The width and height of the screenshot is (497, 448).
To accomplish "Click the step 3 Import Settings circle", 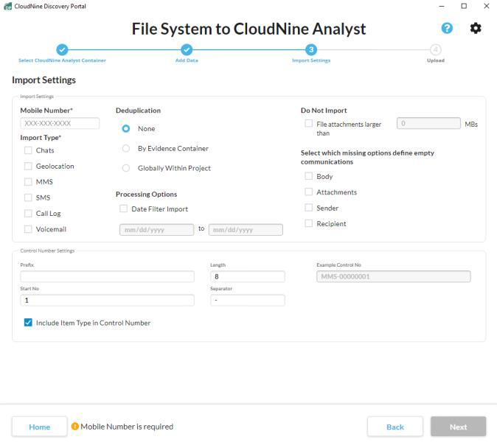I will click(x=311, y=50).
